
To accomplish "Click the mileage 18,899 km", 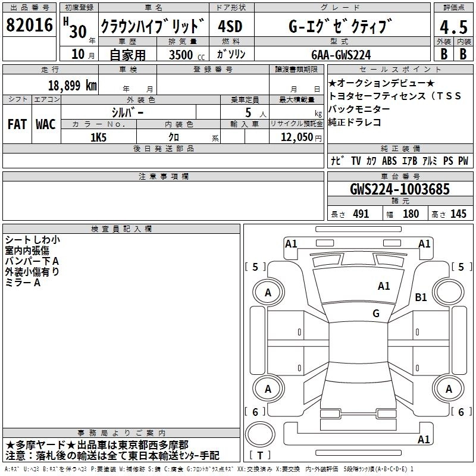I will point(72,85).
